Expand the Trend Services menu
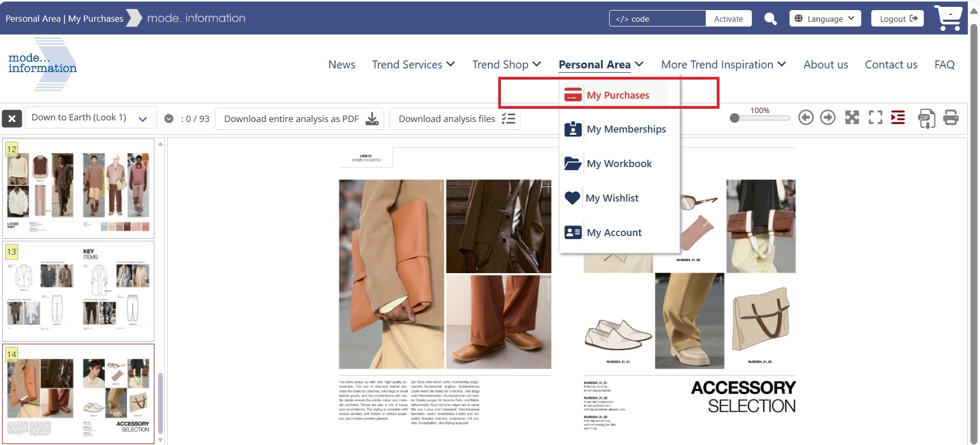This screenshot has width=980, height=445. pyautogui.click(x=413, y=65)
